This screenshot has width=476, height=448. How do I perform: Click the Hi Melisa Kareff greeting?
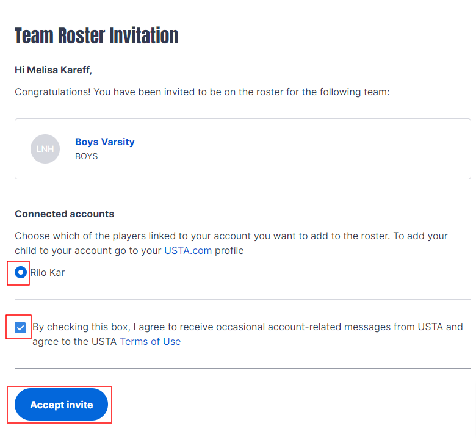53,70
